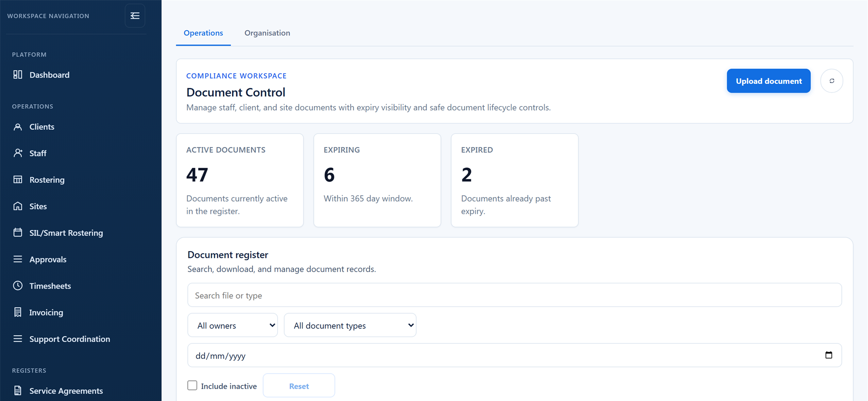
Task: Tick the Include inactive checkbox
Action: (x=192, y=385)
